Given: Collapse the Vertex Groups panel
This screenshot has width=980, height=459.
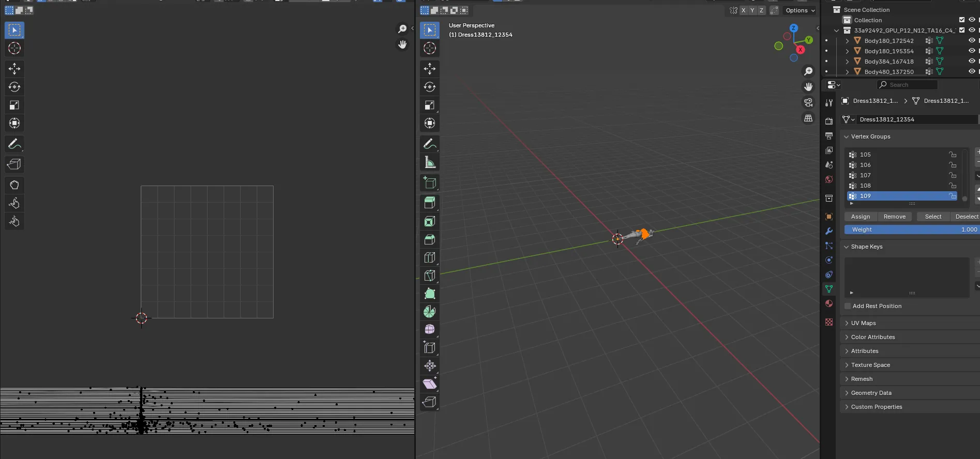Looking at the screenshot, I should 847,136.
